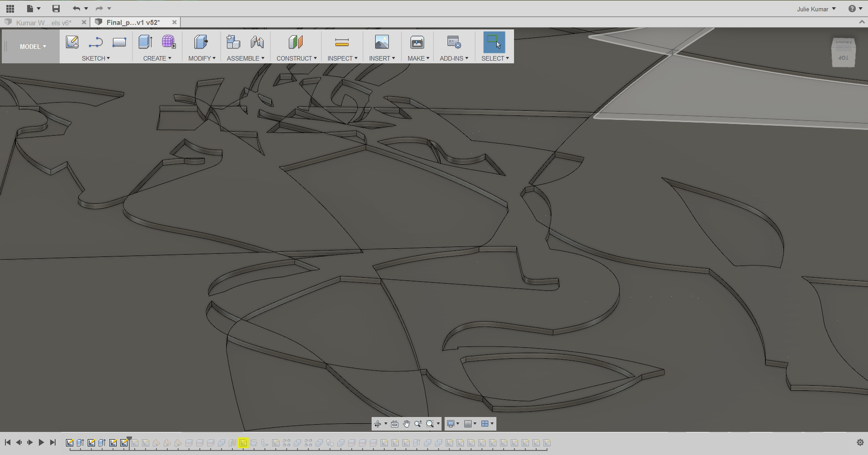Open the orbit type dropdown arrow
The image size is (868, 455).
[386, 424]
